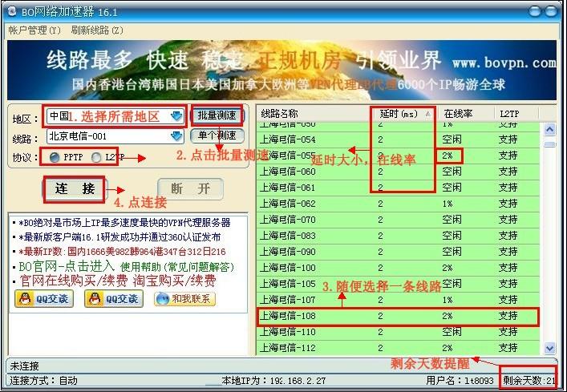
Task: Select the row 上海电信-061
Action: 398,188
